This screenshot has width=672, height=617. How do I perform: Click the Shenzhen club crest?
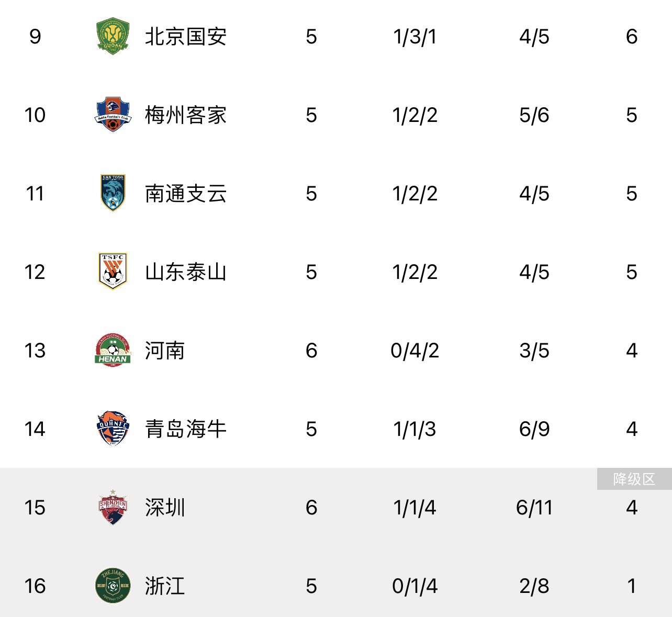point(113,507)
